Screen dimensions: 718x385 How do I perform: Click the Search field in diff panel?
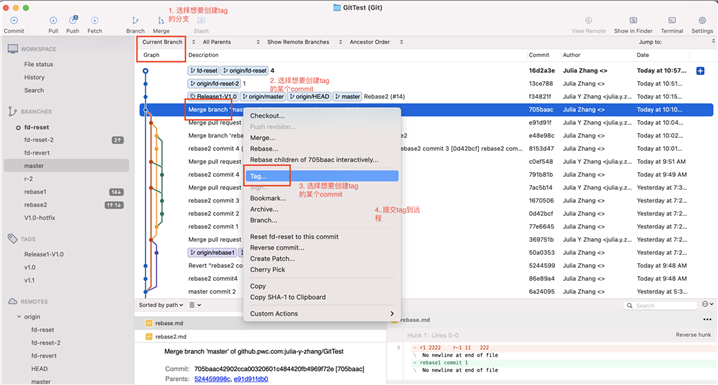click(660, 305)
